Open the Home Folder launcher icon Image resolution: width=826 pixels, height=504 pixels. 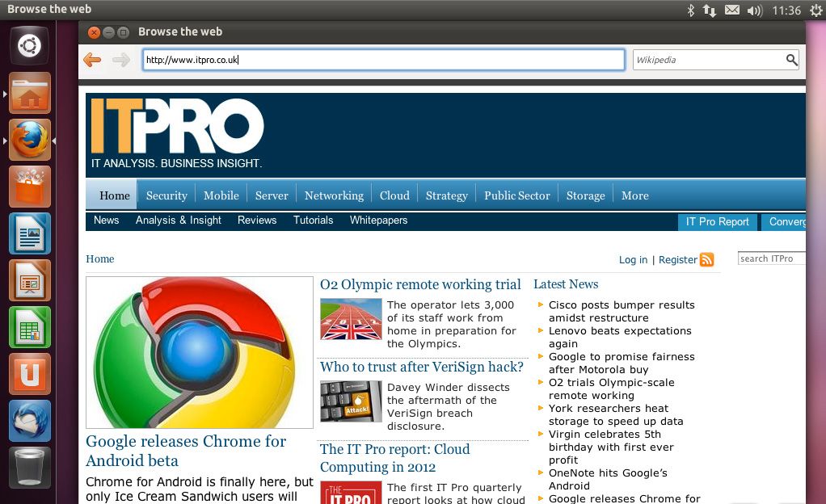point(29,94)
